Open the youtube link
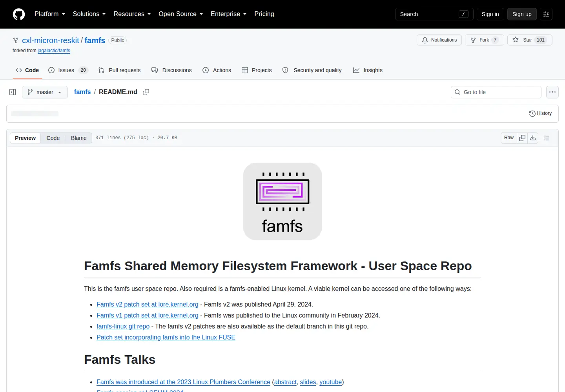565x392 pixels. [x=330, y=382]
